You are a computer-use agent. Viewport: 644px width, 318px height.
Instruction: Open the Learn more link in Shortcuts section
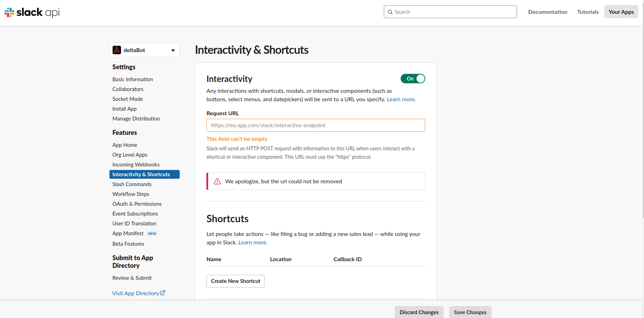[252, 242]
